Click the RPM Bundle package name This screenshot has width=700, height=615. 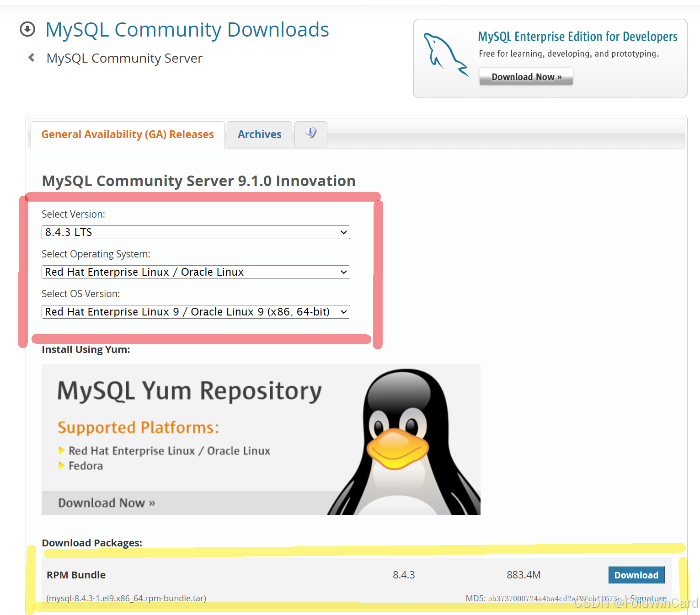(x=76, y=575)
